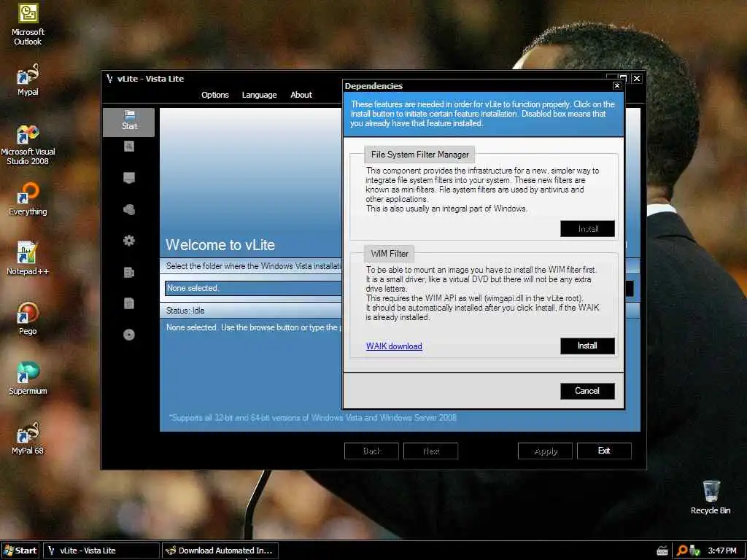
Task: Open the Options menu
Action: (x=215, y=95)
